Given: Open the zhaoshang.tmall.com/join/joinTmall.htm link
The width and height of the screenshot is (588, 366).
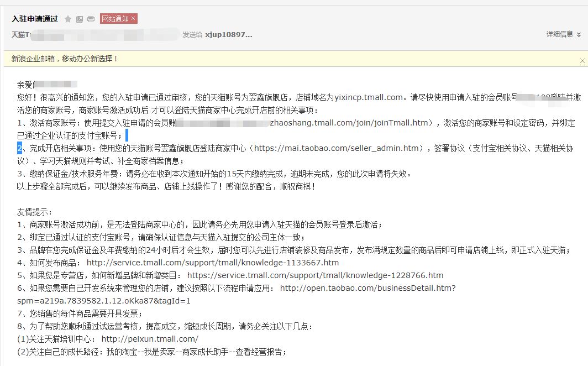Looking at the screenshot, I should 349,123.
